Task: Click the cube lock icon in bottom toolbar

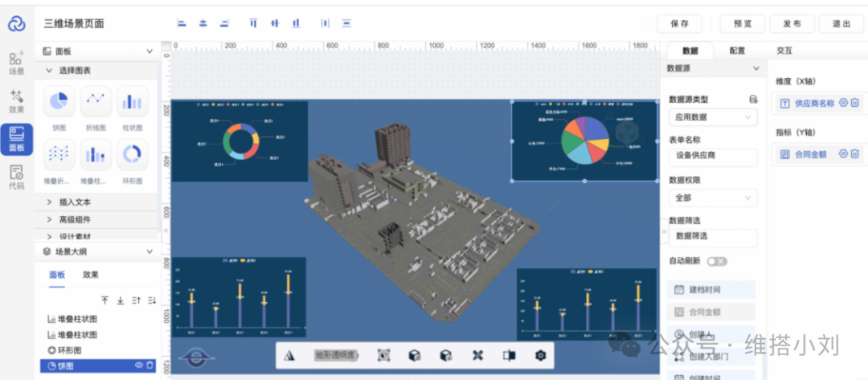Action: tap(445, 356)
